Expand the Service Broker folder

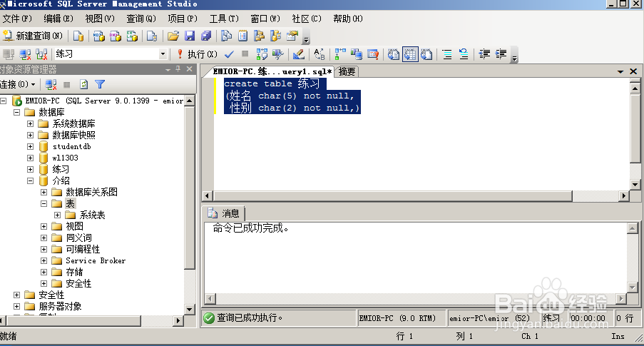(44, 260)
